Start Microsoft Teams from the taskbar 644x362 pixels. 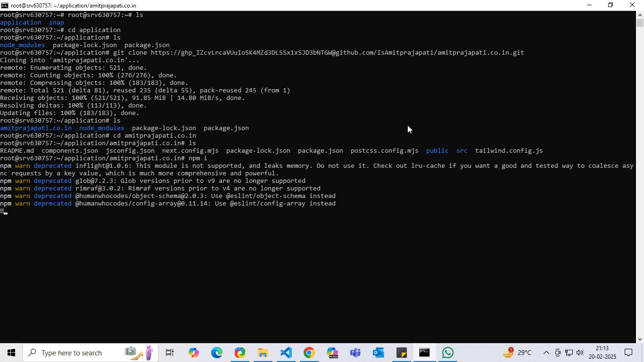click(x=355, y=352)
